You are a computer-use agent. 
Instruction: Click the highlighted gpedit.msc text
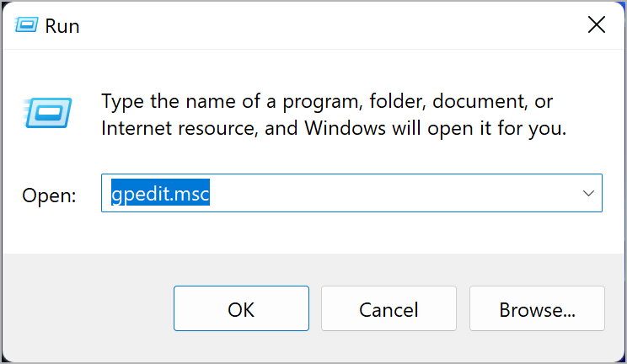(x=160, y=194)
